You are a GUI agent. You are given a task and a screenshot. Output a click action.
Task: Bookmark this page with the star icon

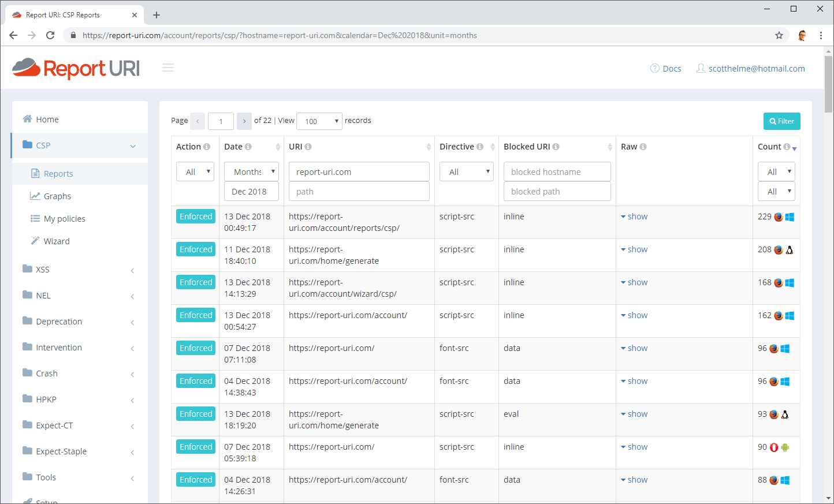[x=779, y=35]
